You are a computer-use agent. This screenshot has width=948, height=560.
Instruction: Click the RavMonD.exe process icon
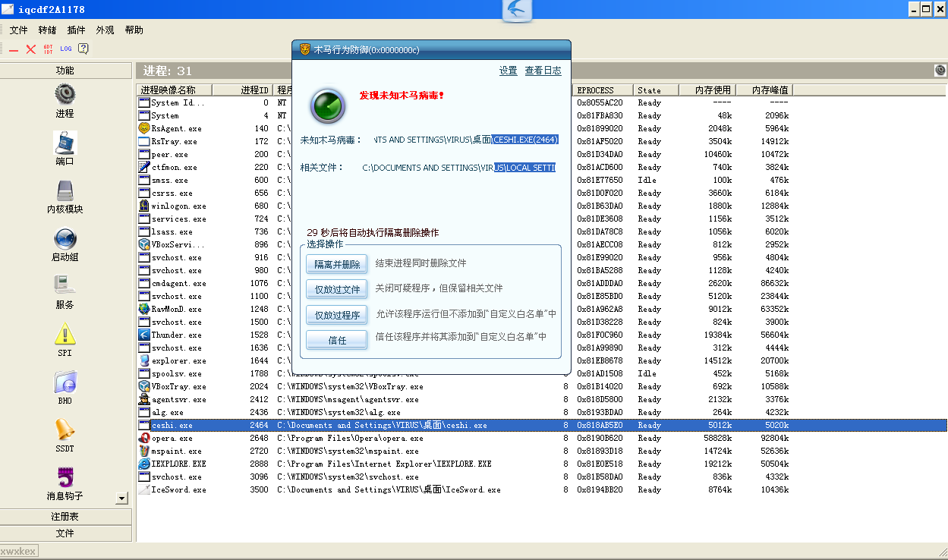(144, 309)
